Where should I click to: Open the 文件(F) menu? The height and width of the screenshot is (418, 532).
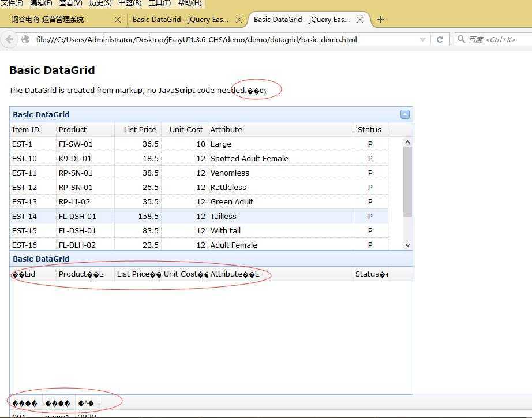coord(12,3)
